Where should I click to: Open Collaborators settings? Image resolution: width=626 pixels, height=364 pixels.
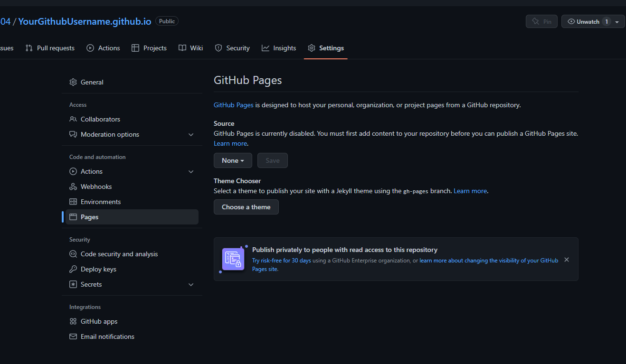click(132, 119)
